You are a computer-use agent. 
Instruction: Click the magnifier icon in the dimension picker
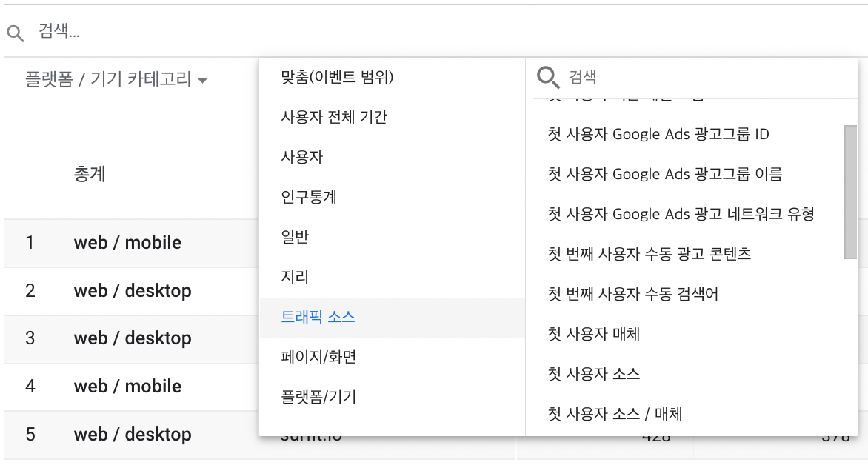pos(548,77)
